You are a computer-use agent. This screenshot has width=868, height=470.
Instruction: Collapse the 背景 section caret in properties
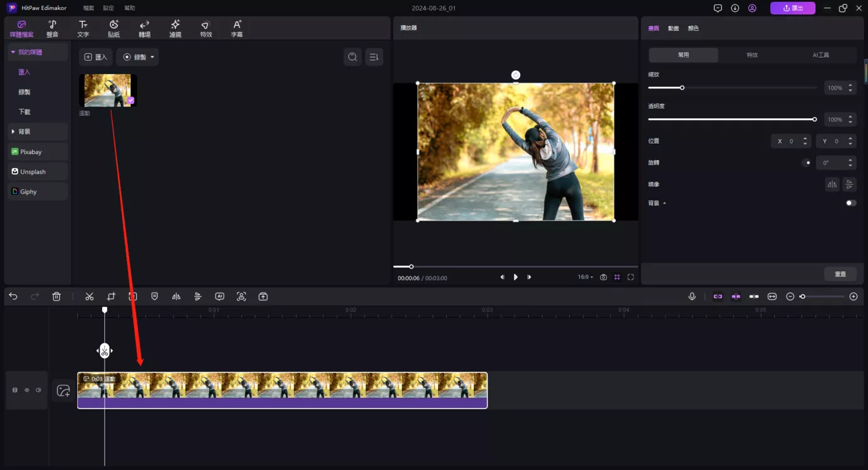(665, 203)
